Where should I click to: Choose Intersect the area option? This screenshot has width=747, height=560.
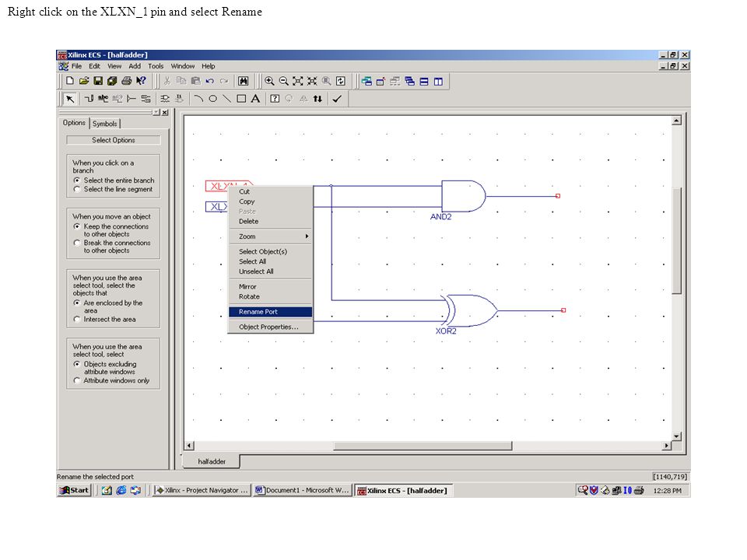point(105,320)
